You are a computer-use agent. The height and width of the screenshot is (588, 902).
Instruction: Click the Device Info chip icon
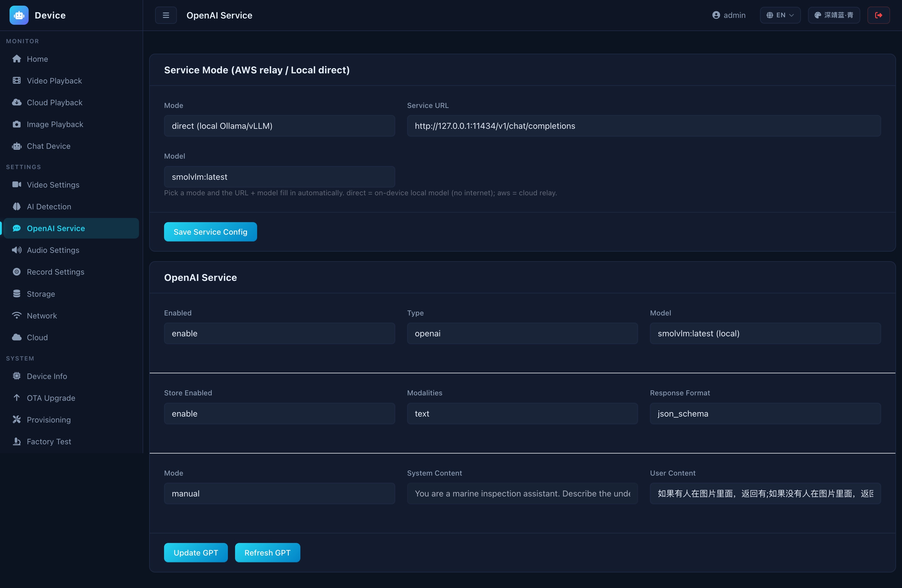click(17, 376)
